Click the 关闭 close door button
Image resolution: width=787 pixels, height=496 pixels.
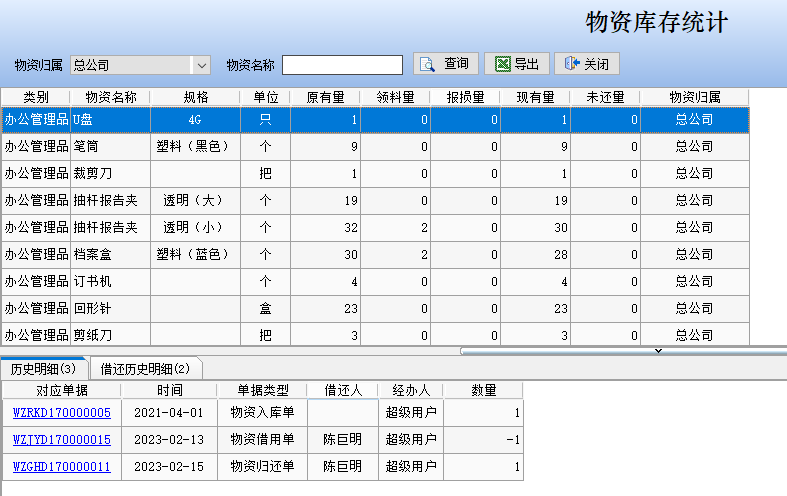[x=586, y=64]
